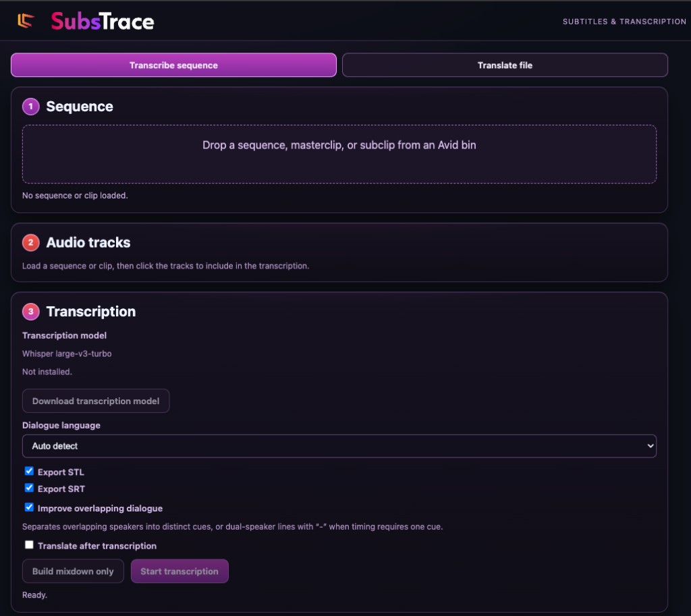Click the step 2 Audio tracks badge

[31, 242]
